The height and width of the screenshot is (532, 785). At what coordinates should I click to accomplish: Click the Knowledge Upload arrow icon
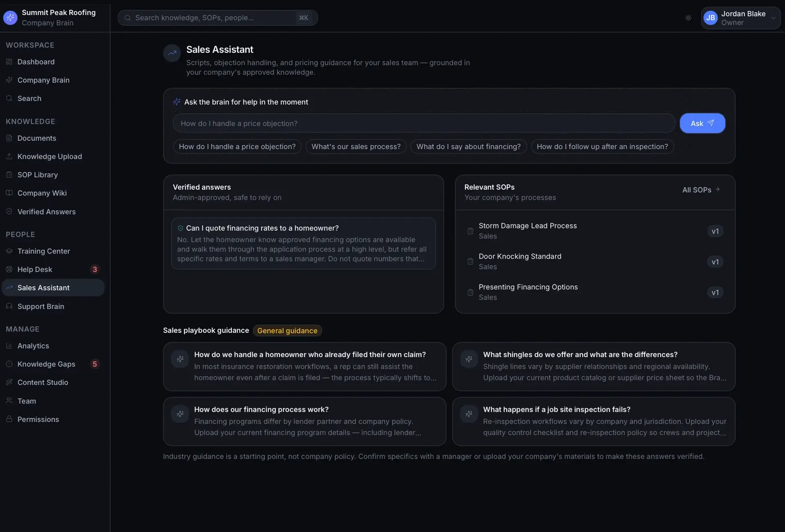click(x=9, y=157)
